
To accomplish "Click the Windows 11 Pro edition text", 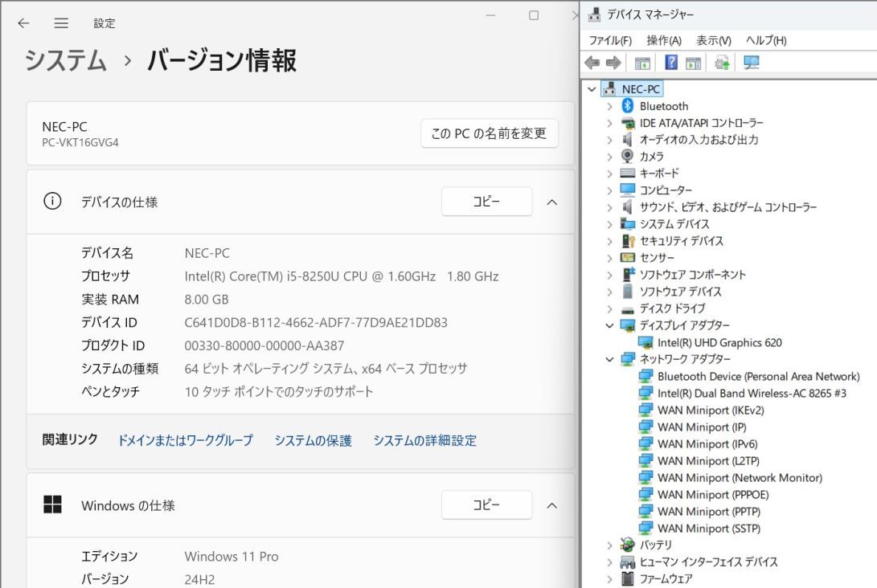I will pyautogui.click(x=232, y=556).
